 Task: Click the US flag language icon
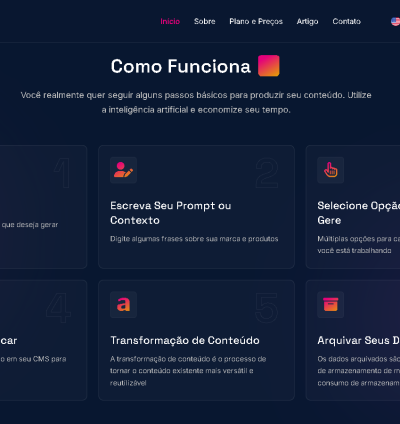tap(395, 21)
